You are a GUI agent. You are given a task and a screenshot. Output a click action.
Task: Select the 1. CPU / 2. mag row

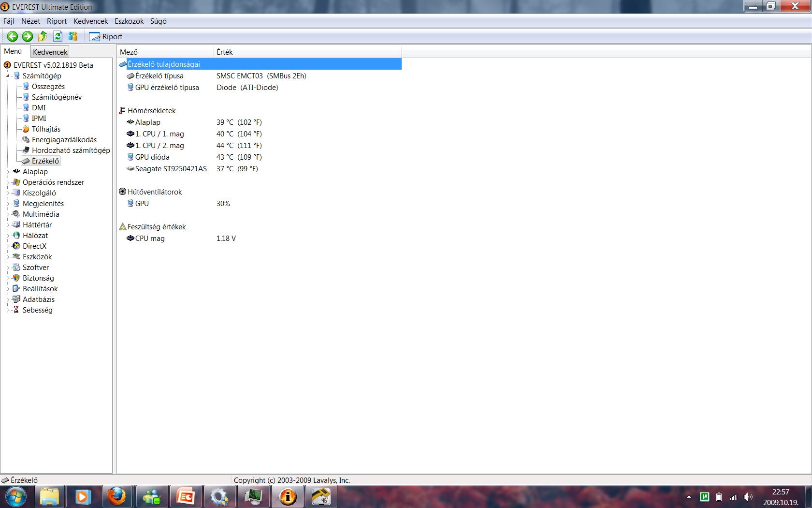(x=260, y=146)
